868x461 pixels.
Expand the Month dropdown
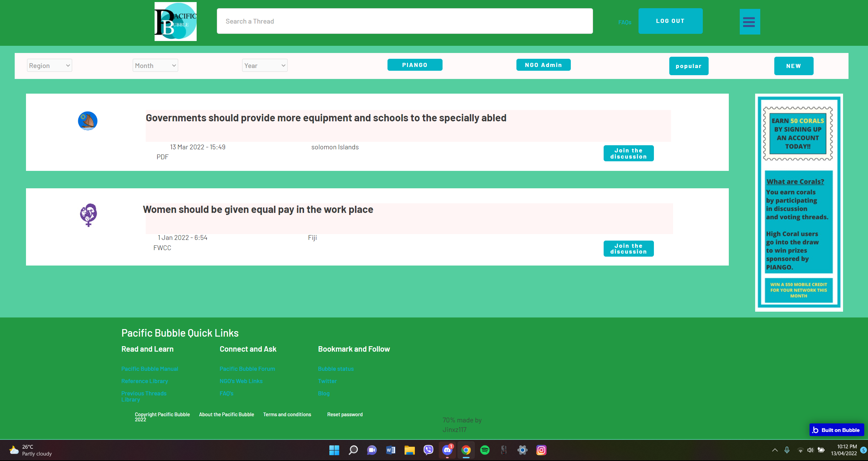tap(155, 66)
